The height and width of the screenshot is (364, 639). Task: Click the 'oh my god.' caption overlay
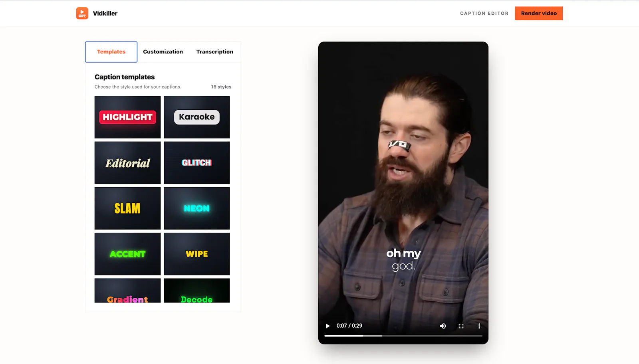(403, 259)
